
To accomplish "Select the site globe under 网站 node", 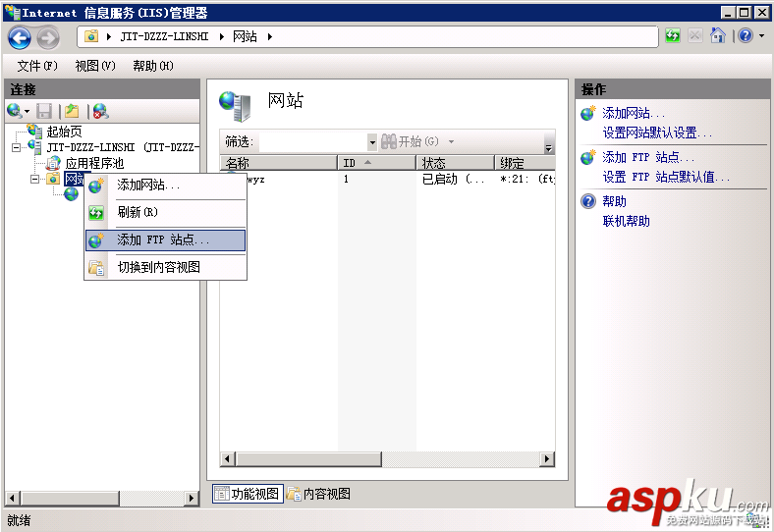I will (71, 194).
